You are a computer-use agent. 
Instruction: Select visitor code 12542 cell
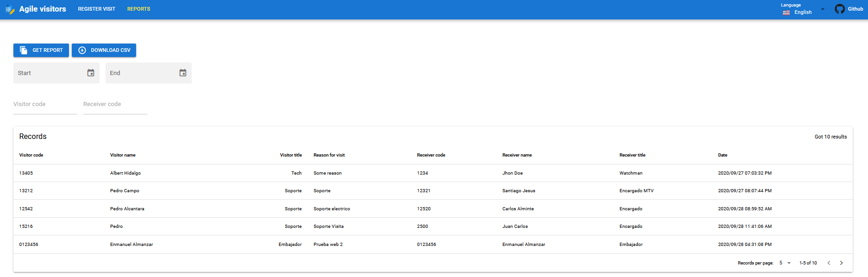26,209
